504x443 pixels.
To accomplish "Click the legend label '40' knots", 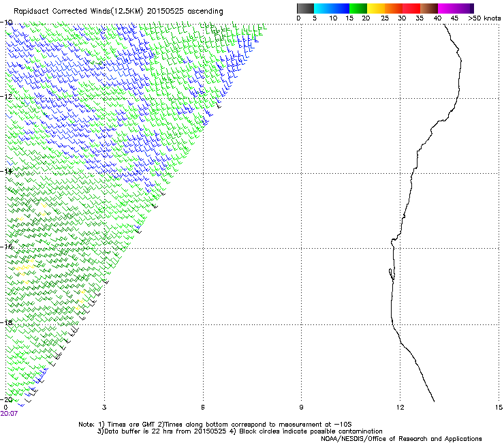I will 437,18.
